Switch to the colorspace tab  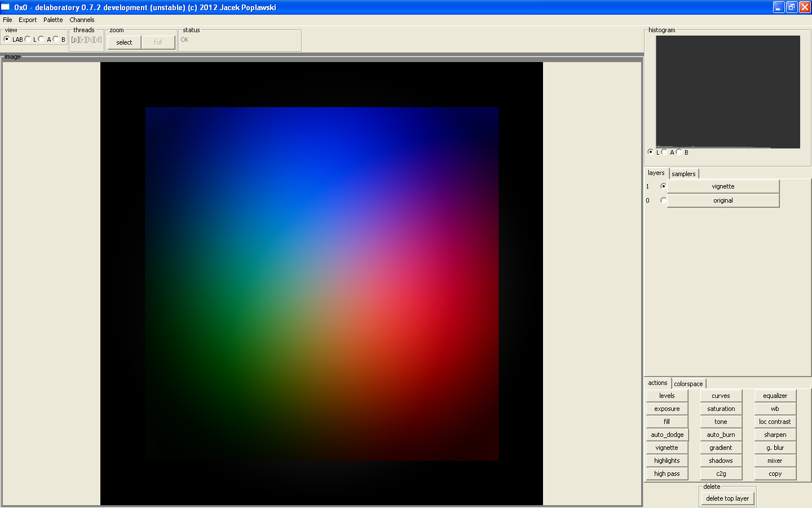click(x=689, y=384)
